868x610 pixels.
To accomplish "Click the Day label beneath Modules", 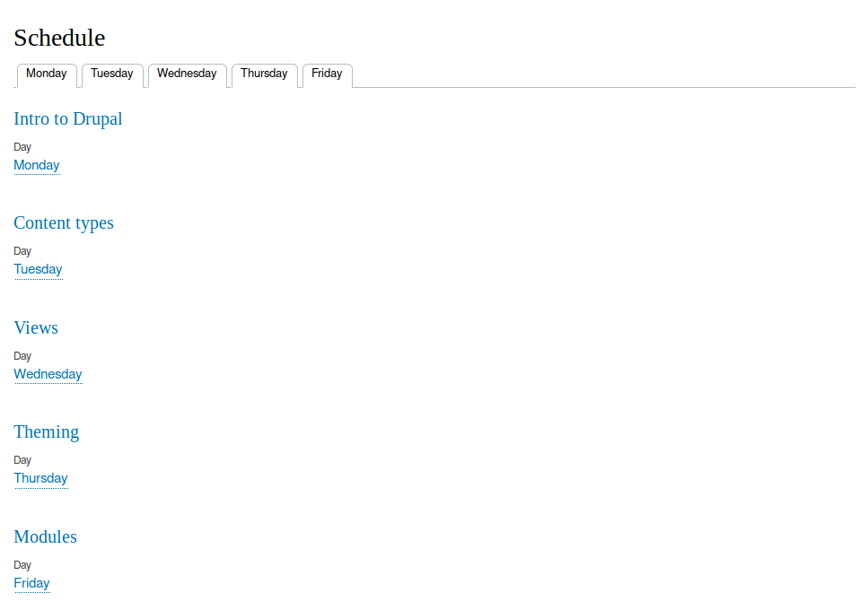I will [x=22, y=565].
